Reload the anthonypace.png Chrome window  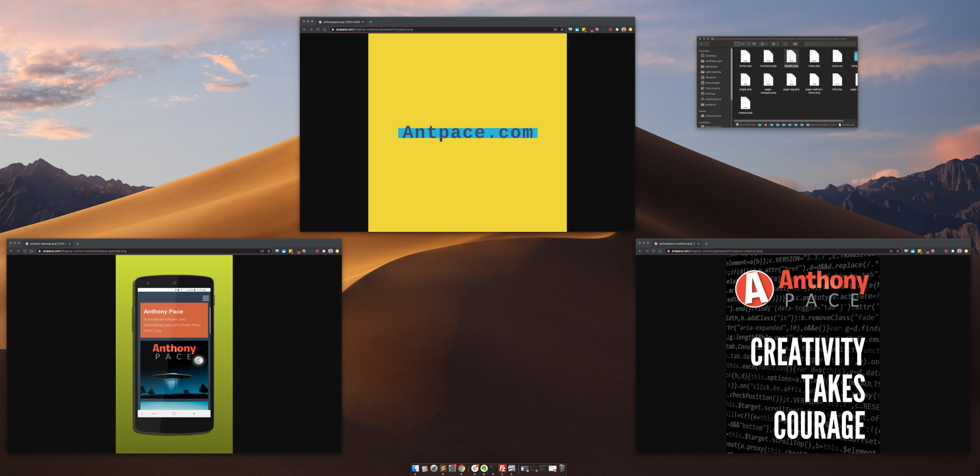pos(318,29)
